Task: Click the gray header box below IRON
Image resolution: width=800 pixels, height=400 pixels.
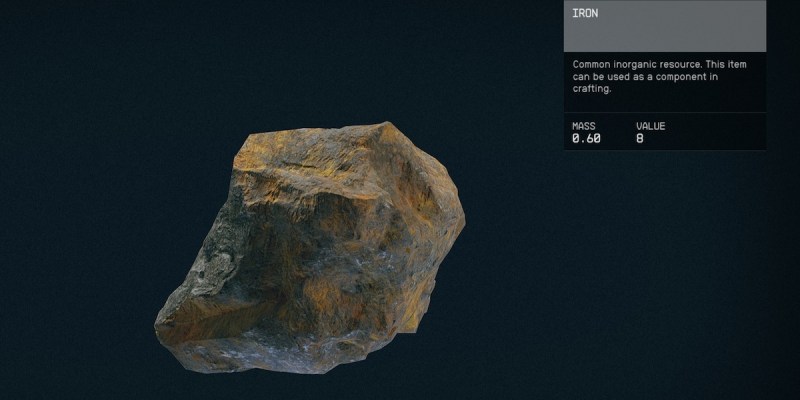Action: (x=665, y=36)
